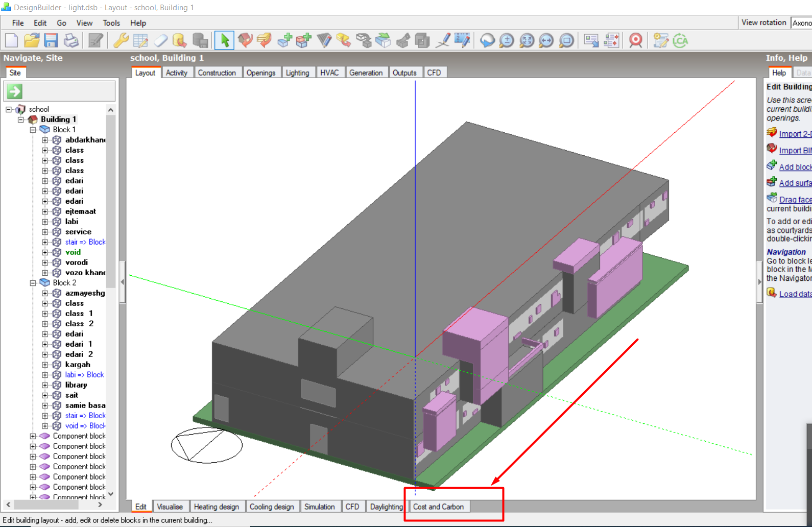Viewport: 812px width, 527px height.
Task: Activate the green arrow Select tool
Action: pyautogui.click(x=225, y=40)
